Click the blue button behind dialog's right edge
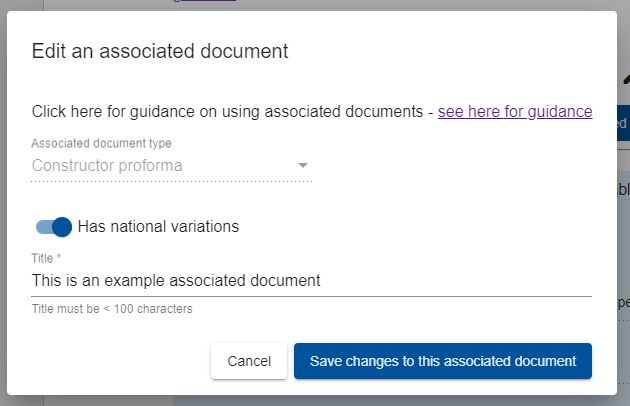630x406 pixels. (x=623, y=122)
